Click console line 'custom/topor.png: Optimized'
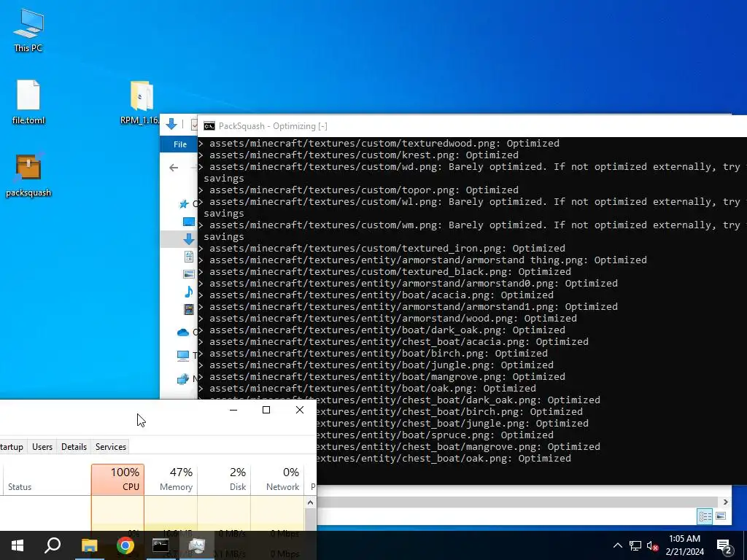Image resolution: width=747 pixels, height=560 pixels. pos(358,190)
